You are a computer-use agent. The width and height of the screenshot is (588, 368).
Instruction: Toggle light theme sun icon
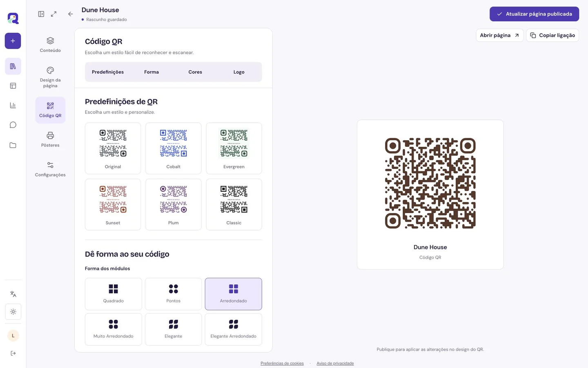13,312
